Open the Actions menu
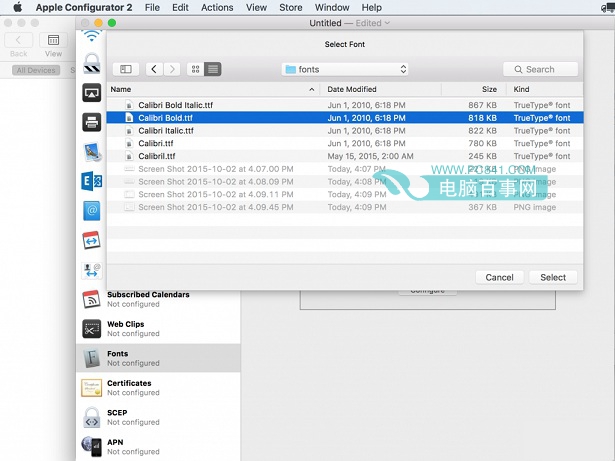The width and height of the screenshot is (615, 461). [217, 7]
